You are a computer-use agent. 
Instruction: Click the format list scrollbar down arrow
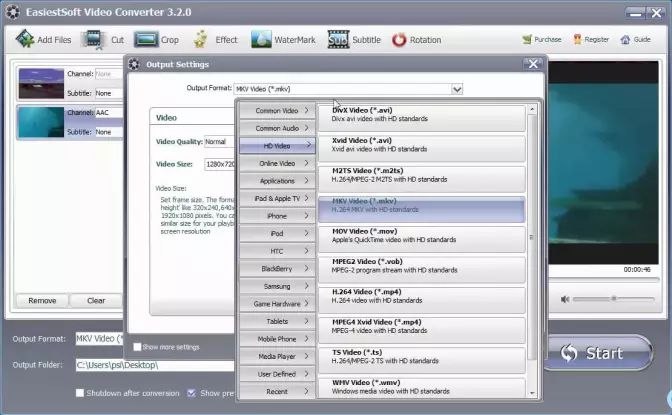[532, 393]
